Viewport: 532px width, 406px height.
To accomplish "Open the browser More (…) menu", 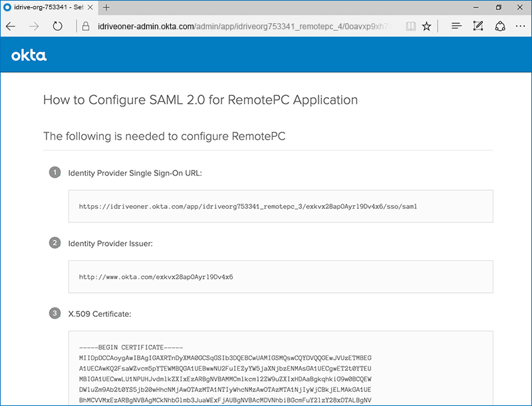I will pyautogui.click(x=520, y=27).
